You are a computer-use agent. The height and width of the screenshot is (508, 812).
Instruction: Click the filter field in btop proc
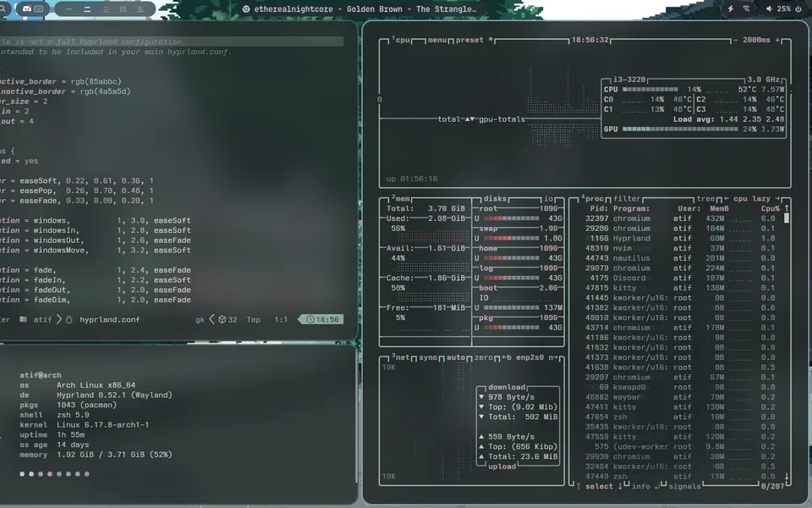point(627,198)
